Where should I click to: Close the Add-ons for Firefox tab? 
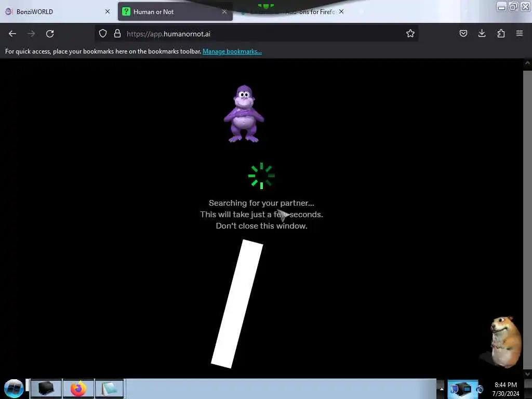point(341,11)
